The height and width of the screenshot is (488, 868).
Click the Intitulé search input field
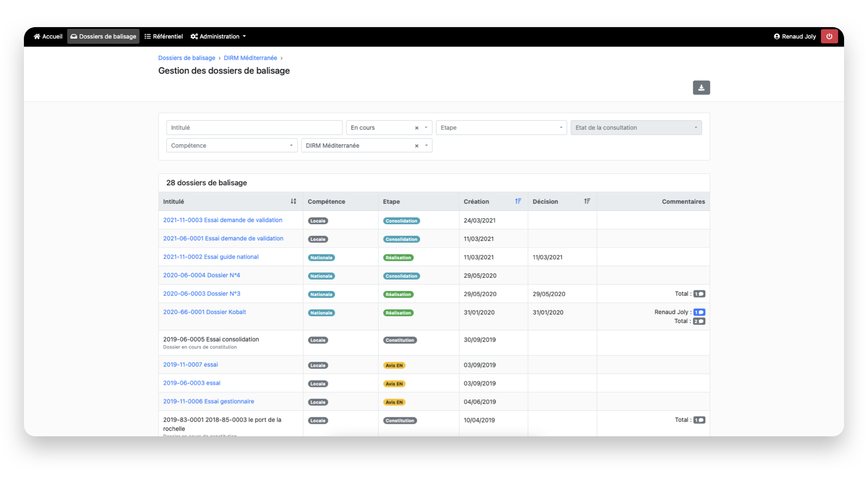(254, 128)
